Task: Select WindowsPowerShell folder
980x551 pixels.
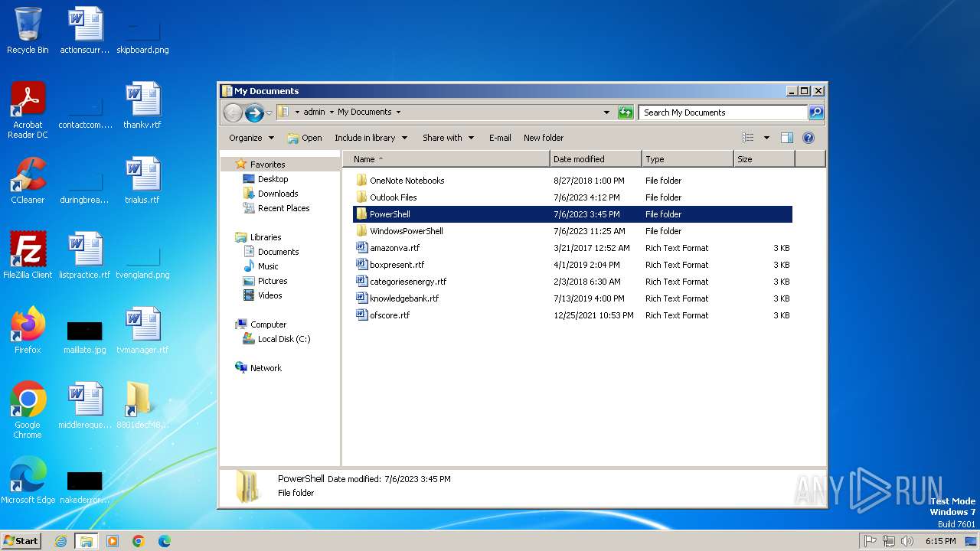Action: click(x=573, y=231)
